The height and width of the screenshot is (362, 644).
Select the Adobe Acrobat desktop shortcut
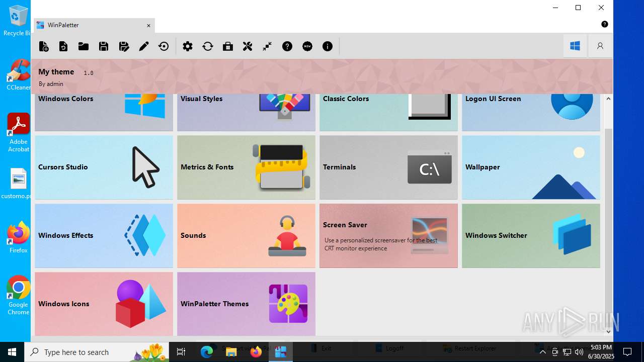pyautogui.click(x=18, y=132)
